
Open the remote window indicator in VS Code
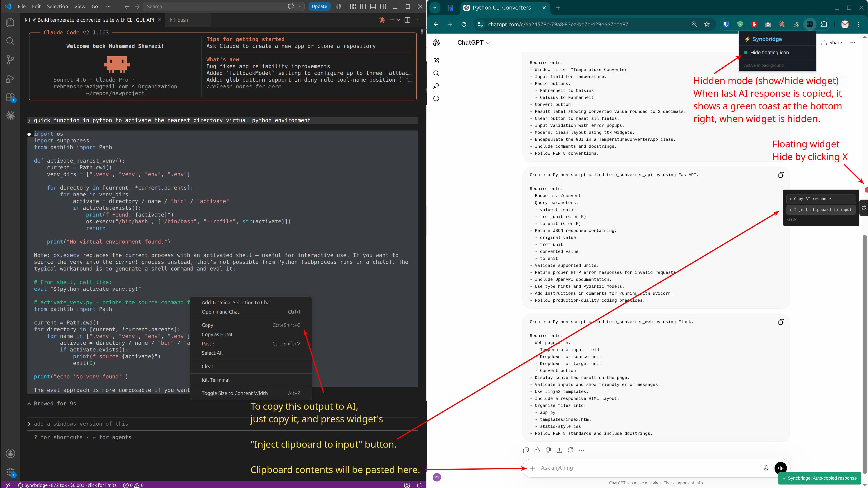[x=8, y=485]
